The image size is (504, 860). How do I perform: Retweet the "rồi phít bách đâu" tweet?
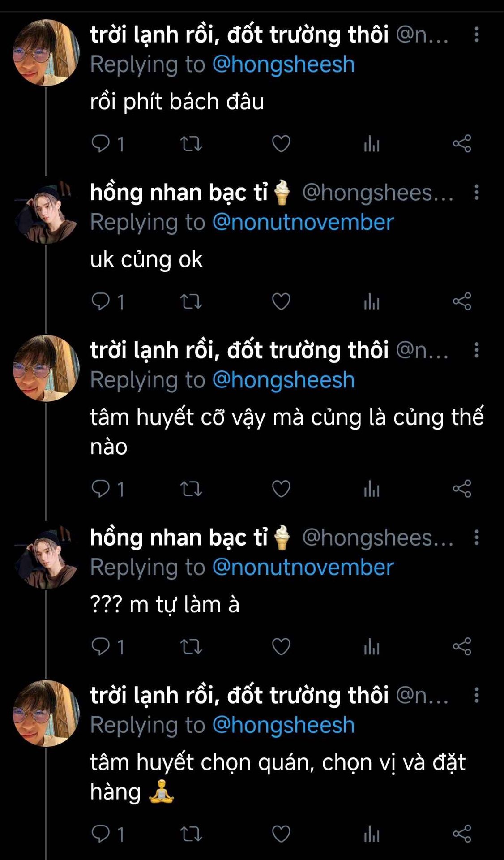[191, 144]
